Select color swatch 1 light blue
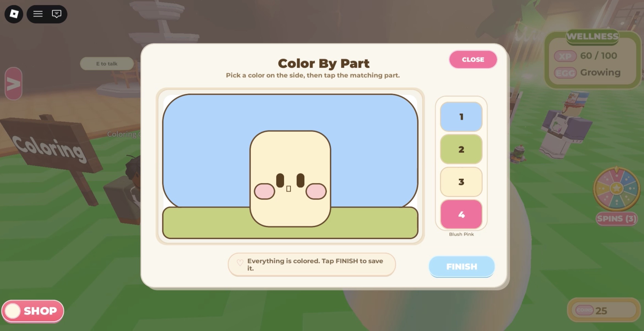The width and height of the screenshot is (644, 331). click(461, 117)
